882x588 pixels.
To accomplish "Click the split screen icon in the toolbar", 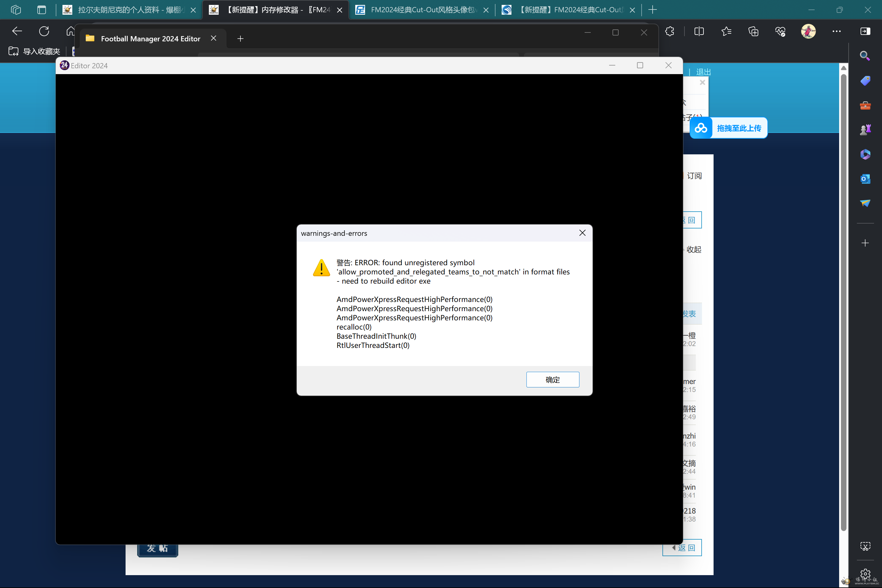I will [699, 31].
